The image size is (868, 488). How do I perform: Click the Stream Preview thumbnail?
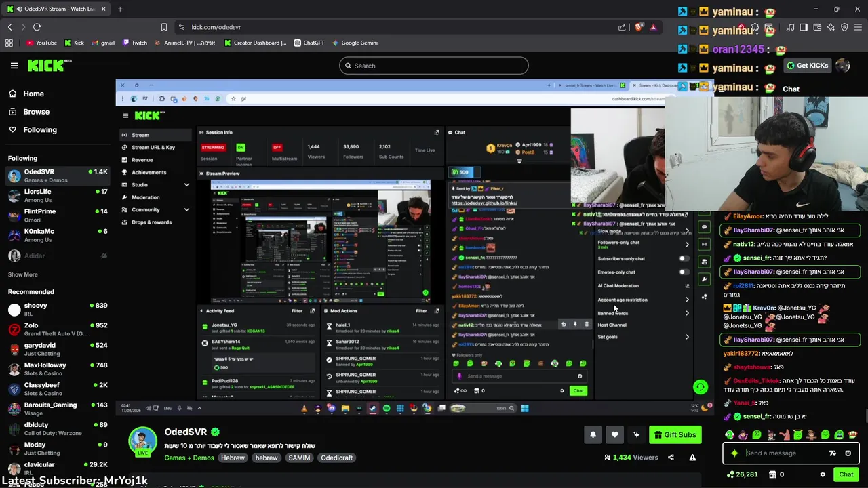[321, 241]
